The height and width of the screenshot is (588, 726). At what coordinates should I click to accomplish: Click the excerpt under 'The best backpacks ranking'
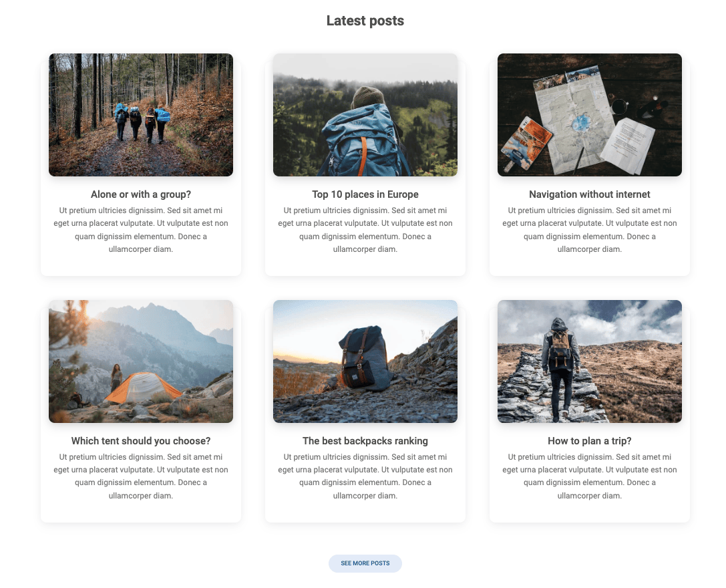365,476
